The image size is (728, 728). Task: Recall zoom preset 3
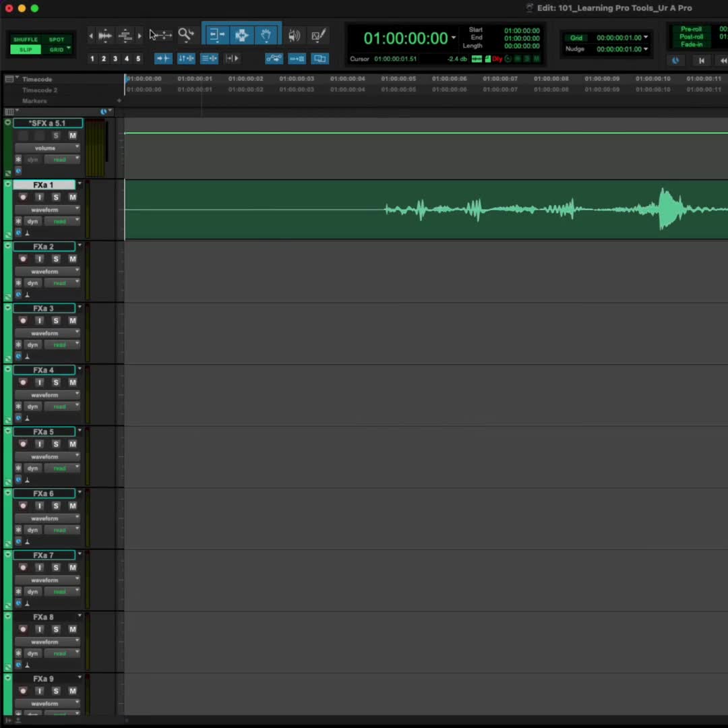pos(115,59)
